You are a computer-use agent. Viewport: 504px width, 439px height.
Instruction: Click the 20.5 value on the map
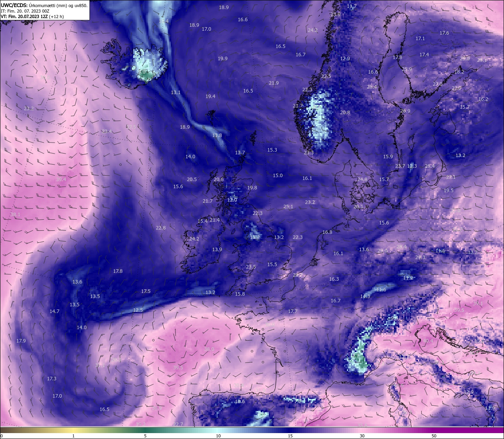192,180
